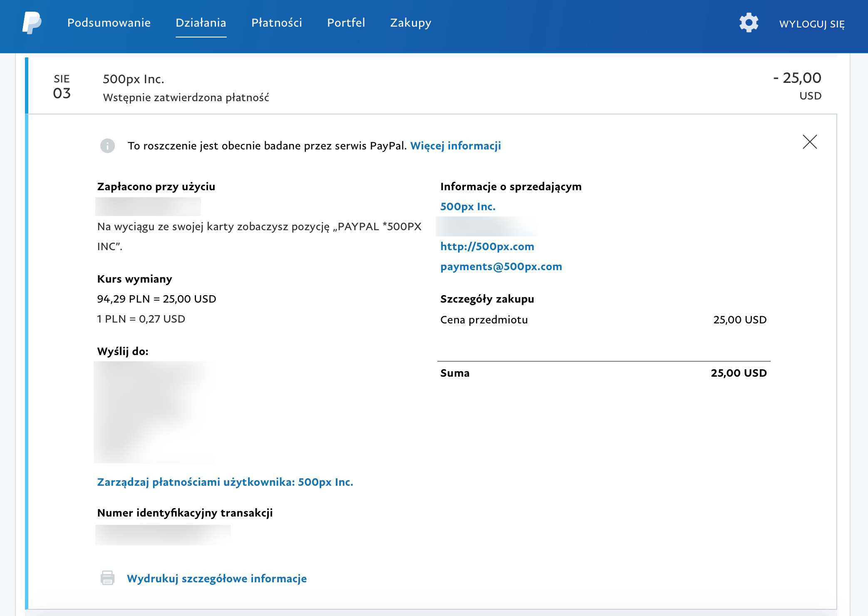Viewport: 868px width, 616px height.
Task: Click the Numer identyfikacyjny transakcji heading
Action: tap(185, 513)
